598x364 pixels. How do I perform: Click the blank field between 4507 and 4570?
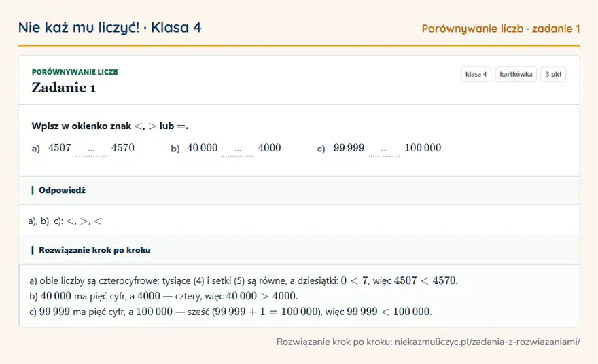[91, 151]
